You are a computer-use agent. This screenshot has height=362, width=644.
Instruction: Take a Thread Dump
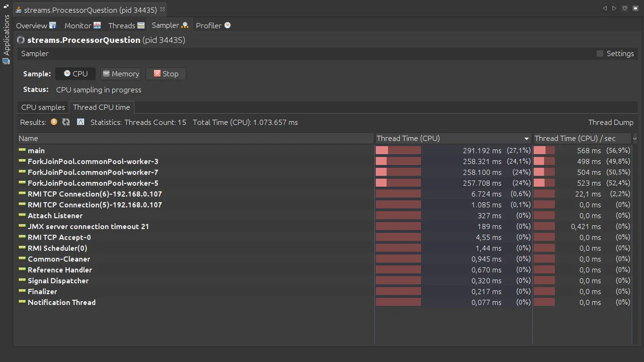pos(611,123)
